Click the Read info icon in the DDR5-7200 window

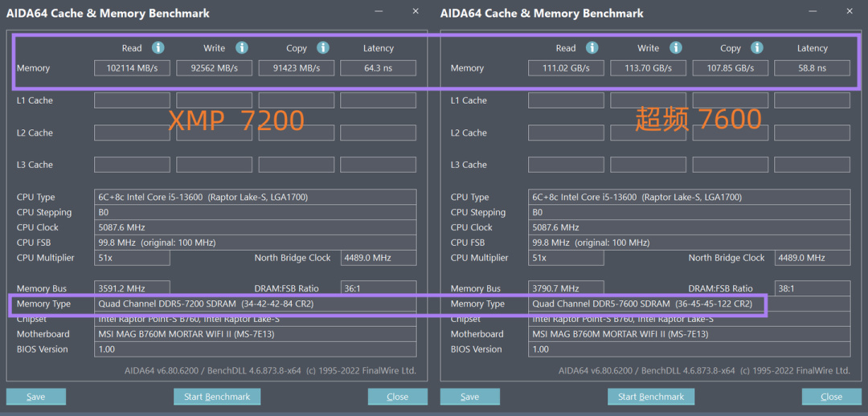coord(158,48)
